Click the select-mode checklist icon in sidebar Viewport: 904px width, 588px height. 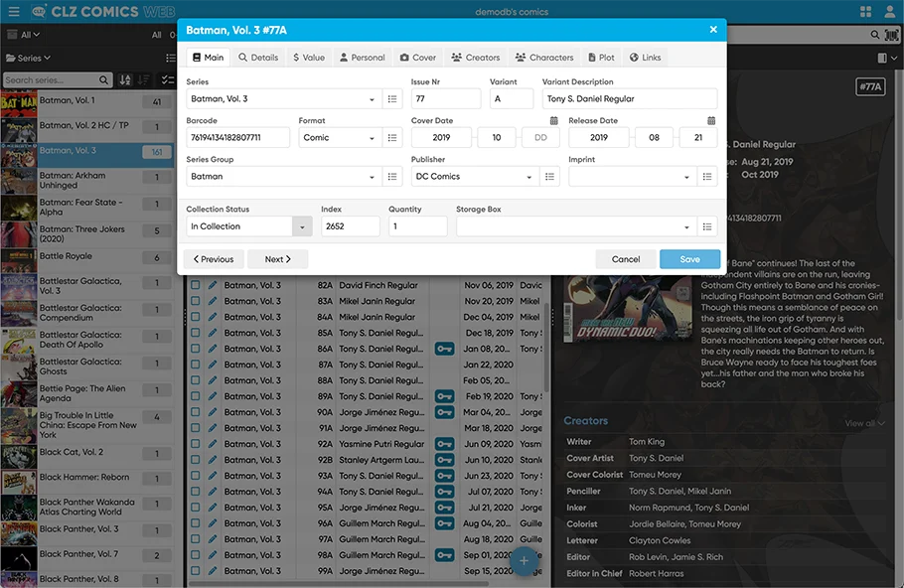[x=167, y=80]
